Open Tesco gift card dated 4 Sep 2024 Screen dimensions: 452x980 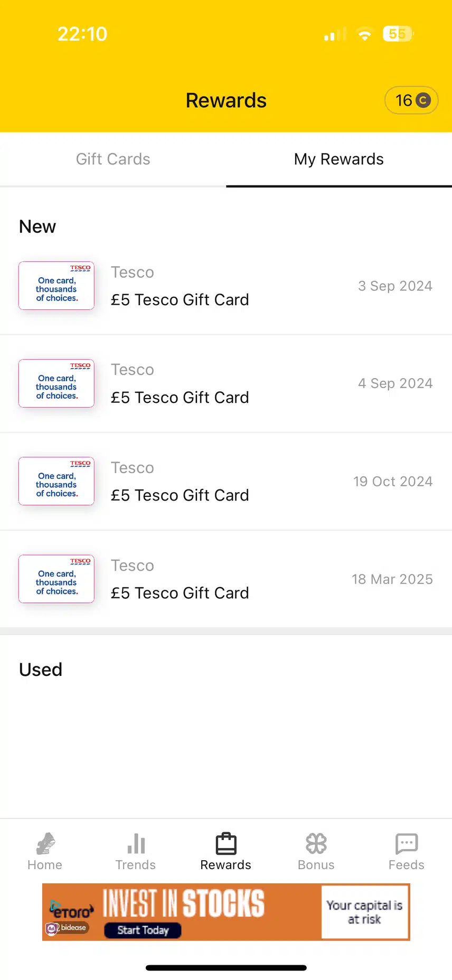(x=226, y=384)
